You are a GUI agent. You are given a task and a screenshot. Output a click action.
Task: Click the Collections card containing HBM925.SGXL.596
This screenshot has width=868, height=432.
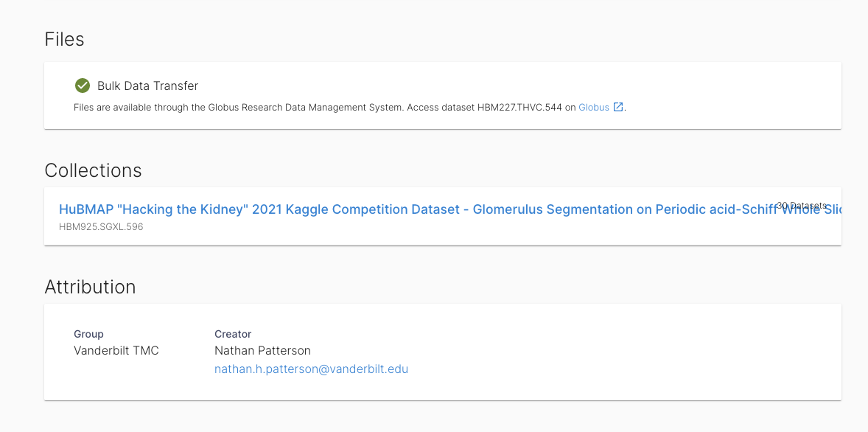(442, 216)
